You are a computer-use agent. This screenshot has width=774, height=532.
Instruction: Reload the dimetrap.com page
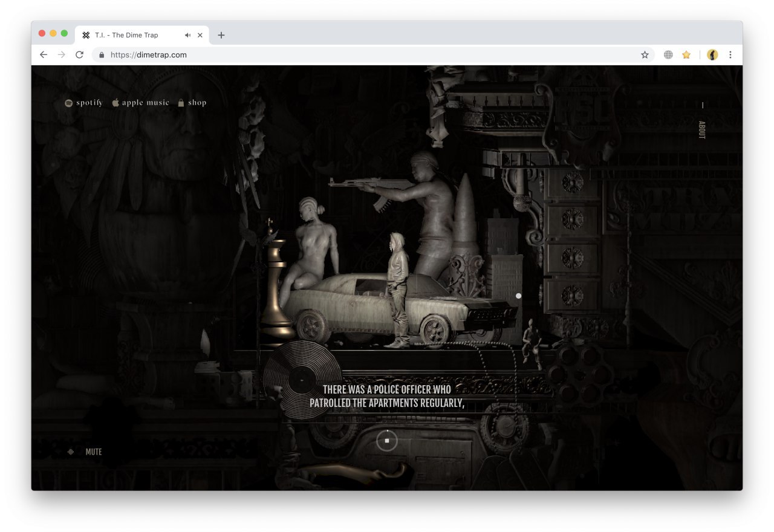pyautogui.click(x=79, y=54)
